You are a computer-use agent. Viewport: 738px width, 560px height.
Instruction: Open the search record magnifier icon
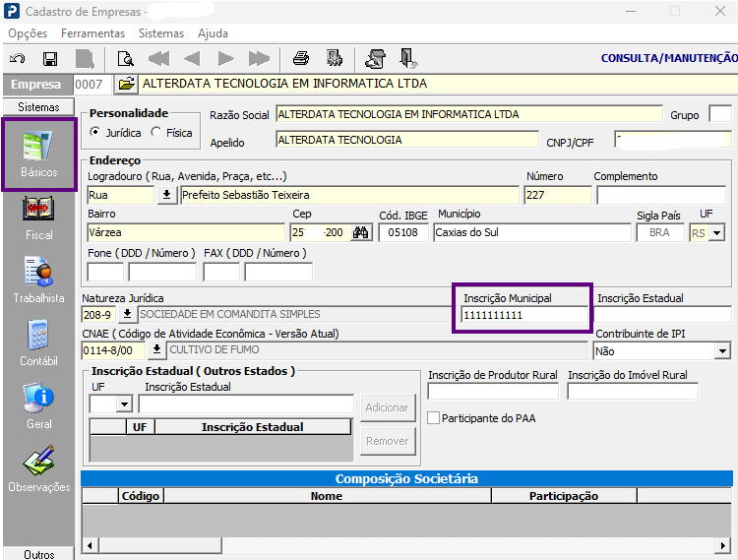(125, 59)
